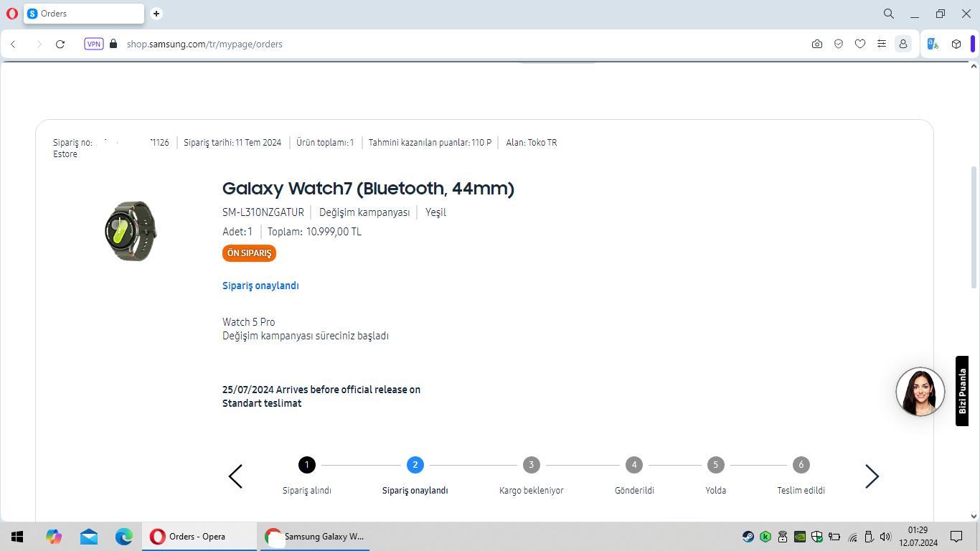
Task: Open Steam from the system tray
Action: (748, 537)
